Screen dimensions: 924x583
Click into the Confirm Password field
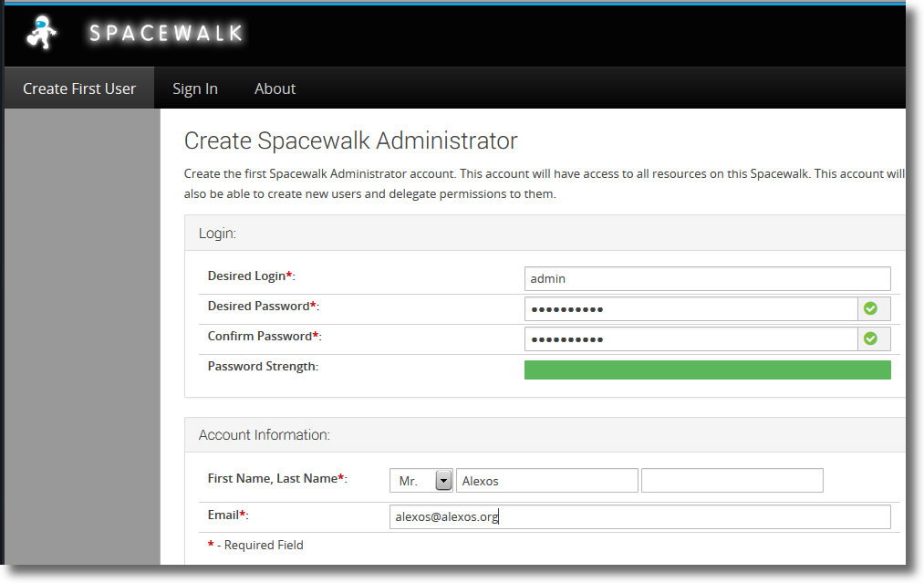click(690, 339)
